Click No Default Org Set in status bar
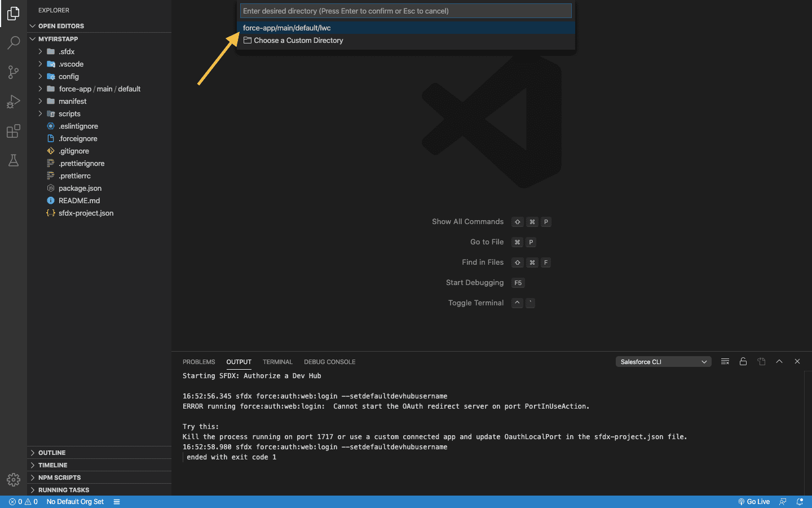This screenshot has width=812, height=508. [75, 502]
